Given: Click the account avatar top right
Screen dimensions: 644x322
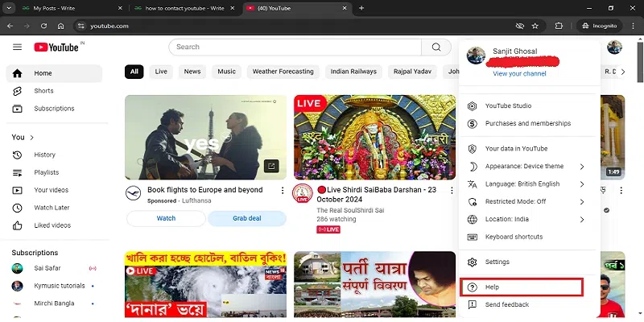Looking at the screenshot, I should coord(614,47).
